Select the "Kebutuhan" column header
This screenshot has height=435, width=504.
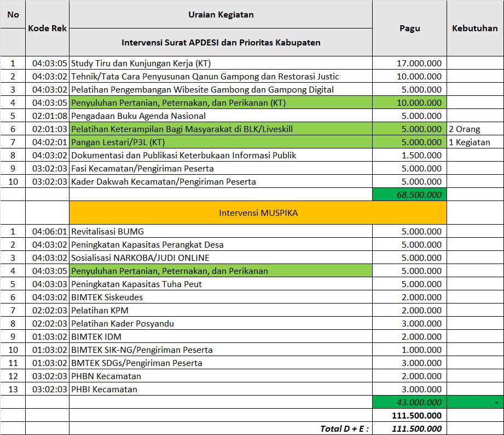[474, 28]
